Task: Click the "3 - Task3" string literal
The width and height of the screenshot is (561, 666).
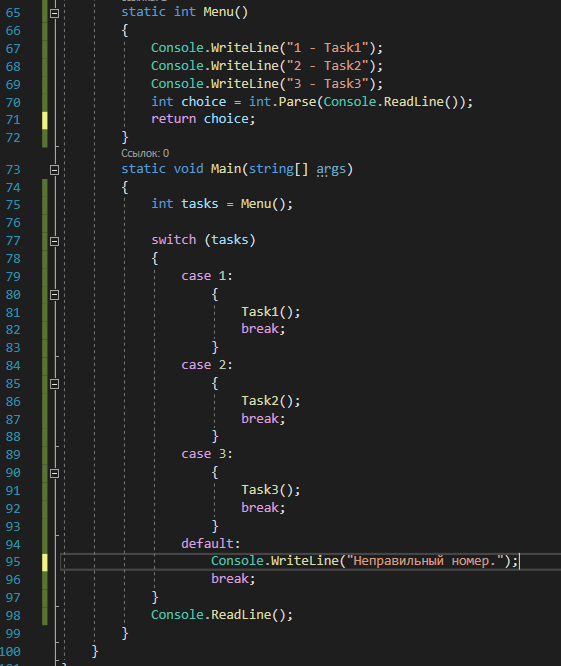Action: click(x=328, y=84)
